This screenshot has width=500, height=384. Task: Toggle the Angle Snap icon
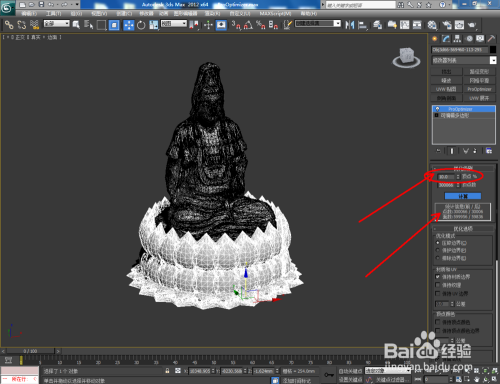[248, 25]
